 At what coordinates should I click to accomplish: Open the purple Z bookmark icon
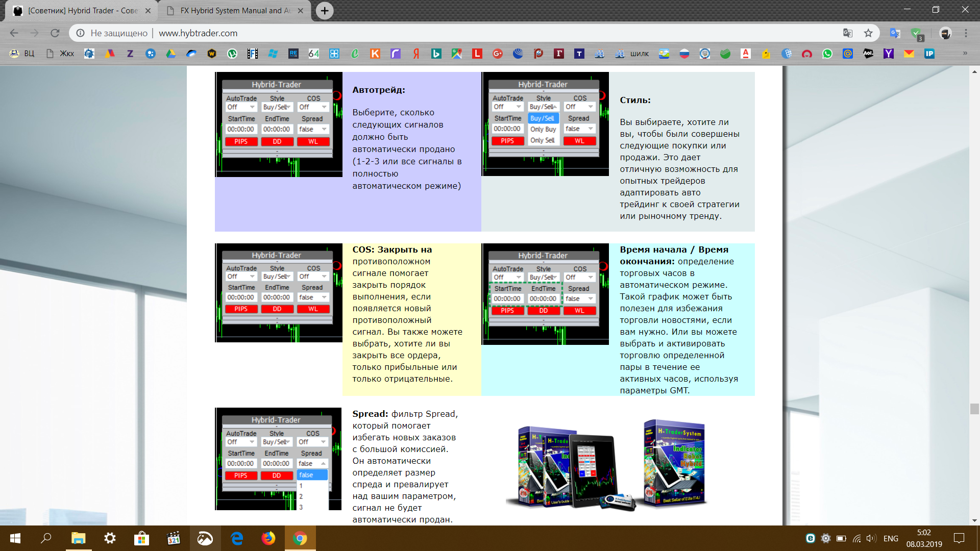tap(130, 54)
